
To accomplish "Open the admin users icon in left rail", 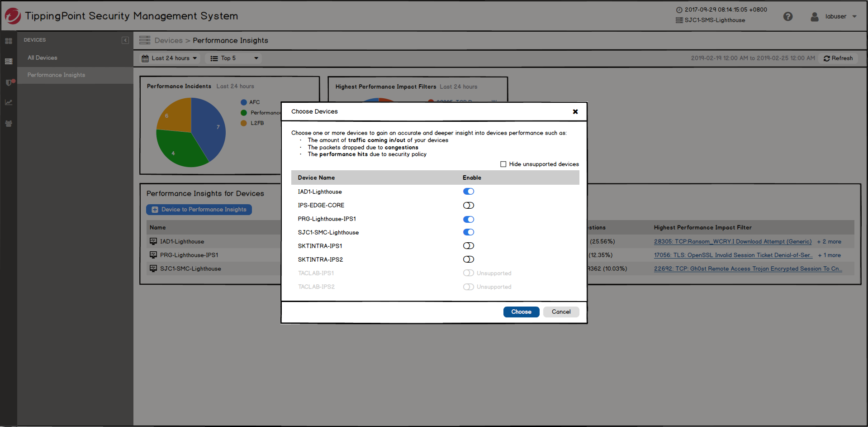I will coord(9,123).
